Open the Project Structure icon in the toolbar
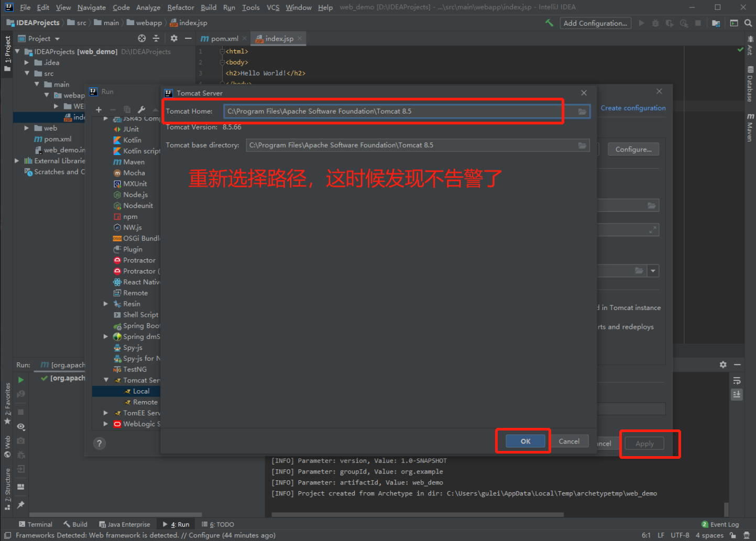Viewport: 756px width, 541px height. coord(716,23)
